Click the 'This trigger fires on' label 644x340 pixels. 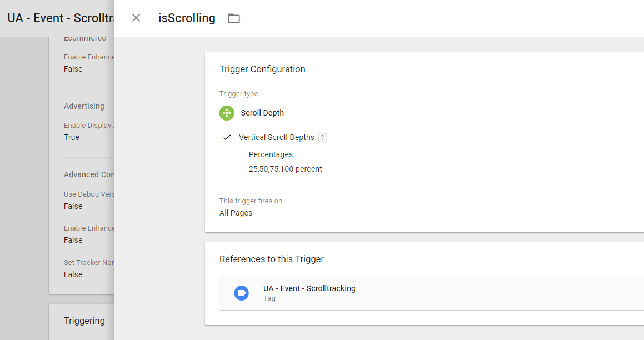tap(251, 201)
